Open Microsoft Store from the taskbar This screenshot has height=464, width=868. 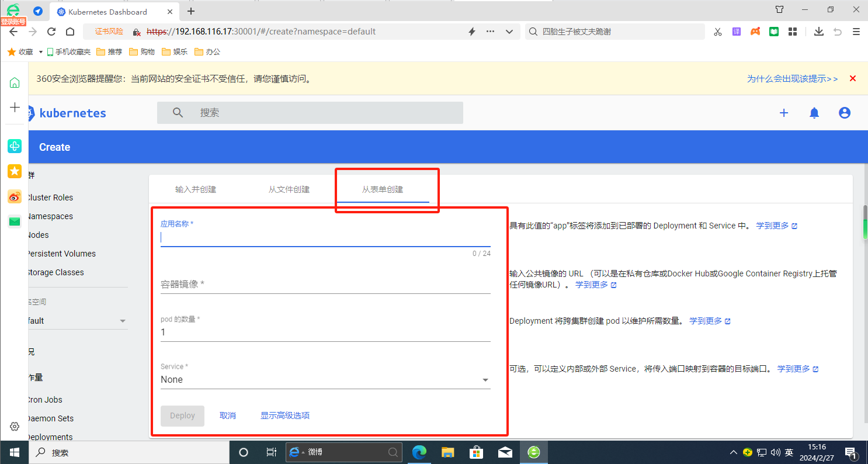pyautogui.click(x=476, y=452)
